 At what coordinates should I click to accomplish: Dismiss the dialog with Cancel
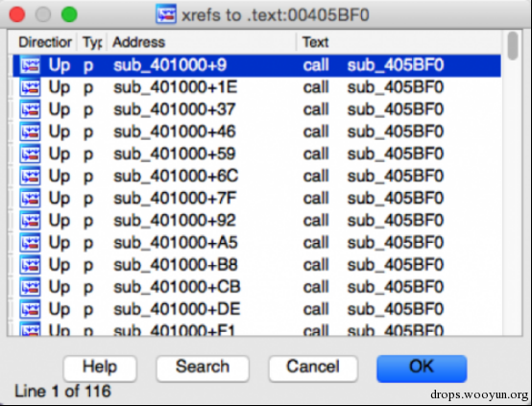click(313, 369)
